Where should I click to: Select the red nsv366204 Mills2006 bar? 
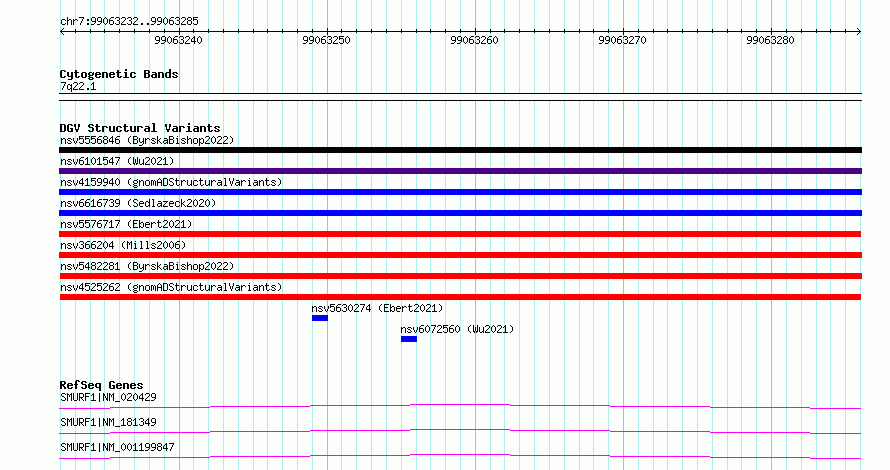coord(460,255)
